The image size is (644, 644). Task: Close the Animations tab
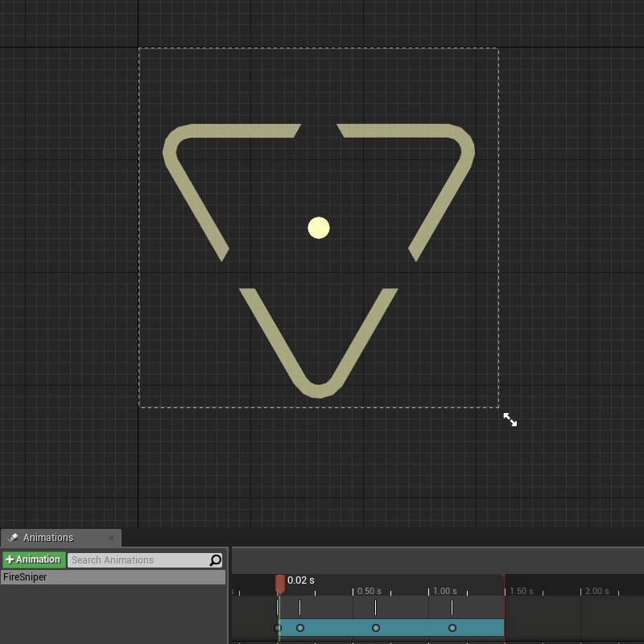[x=111, y=538]
